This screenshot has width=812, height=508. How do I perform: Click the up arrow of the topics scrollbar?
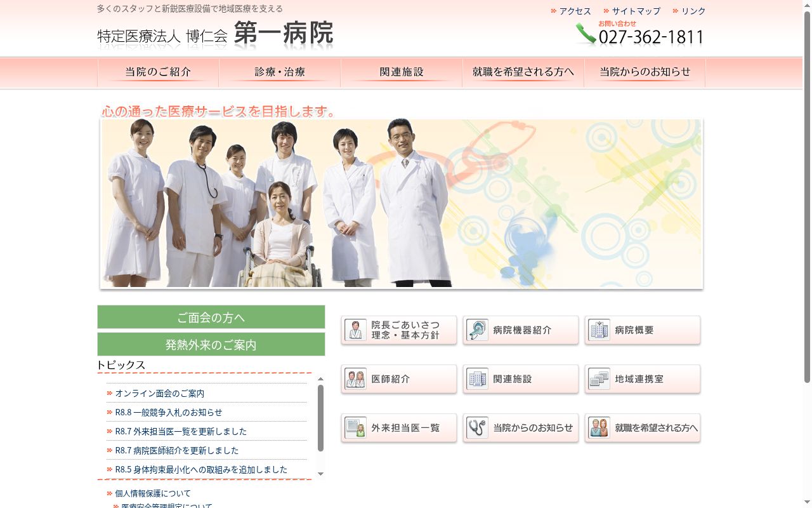click(x=320, y=379)
